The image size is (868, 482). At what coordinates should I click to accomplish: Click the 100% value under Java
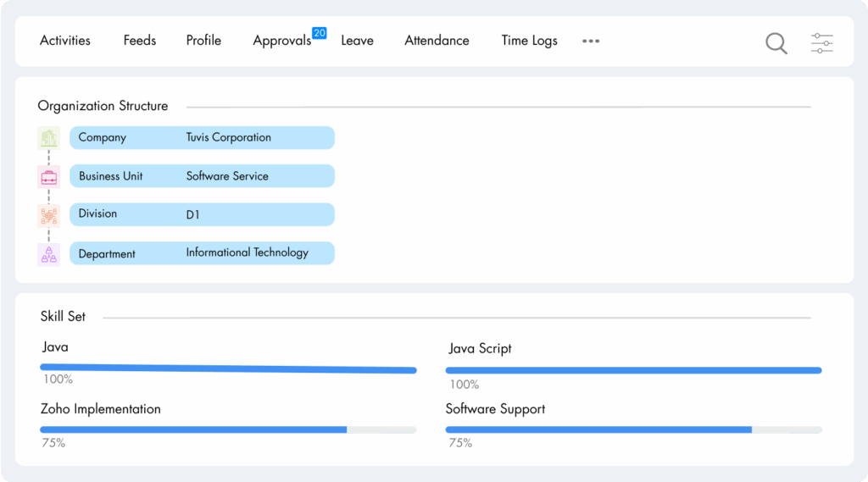click(58, 379)
